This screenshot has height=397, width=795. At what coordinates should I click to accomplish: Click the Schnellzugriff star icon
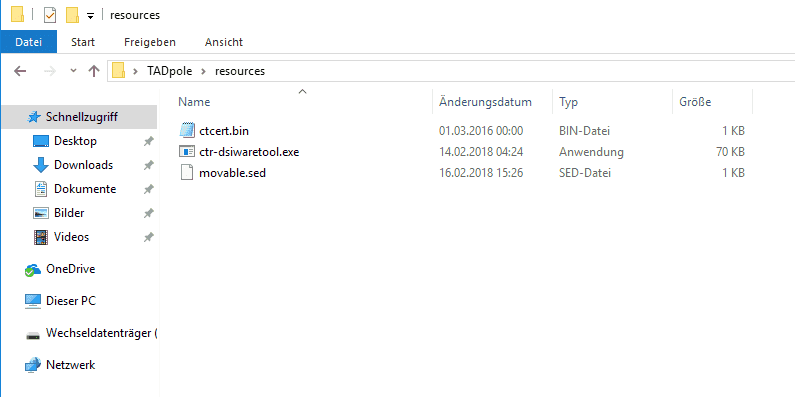click(x=33, y=117)
